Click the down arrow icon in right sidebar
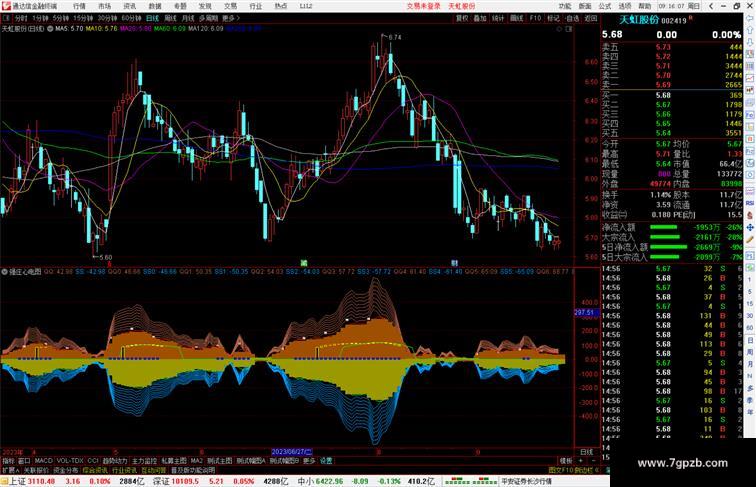 coord(750,42)
